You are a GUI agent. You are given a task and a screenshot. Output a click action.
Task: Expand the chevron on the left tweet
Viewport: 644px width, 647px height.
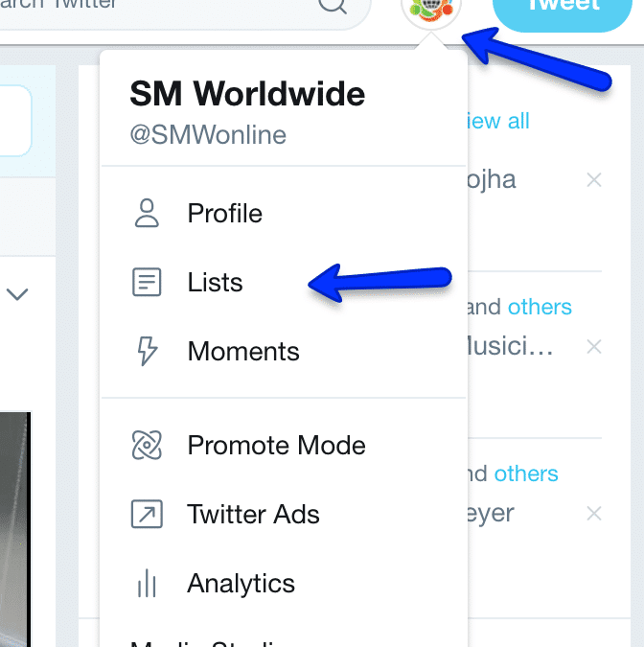(x=17, y=294)
